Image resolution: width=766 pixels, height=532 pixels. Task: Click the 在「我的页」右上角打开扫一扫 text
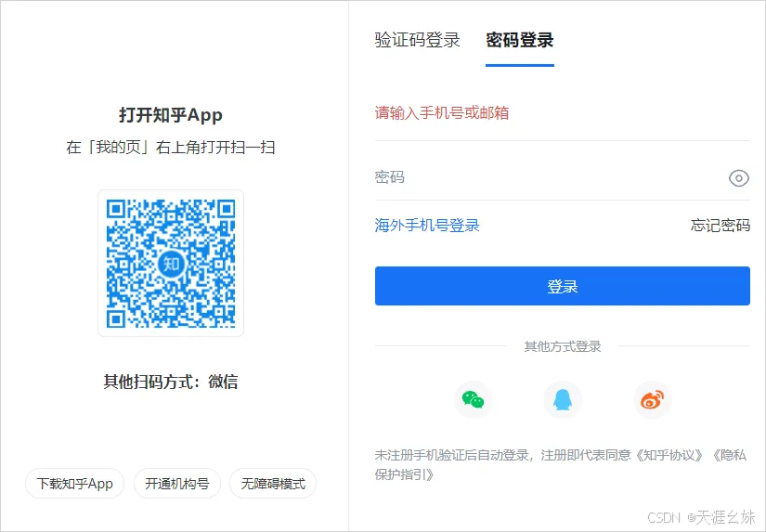[x=171, y=147]
